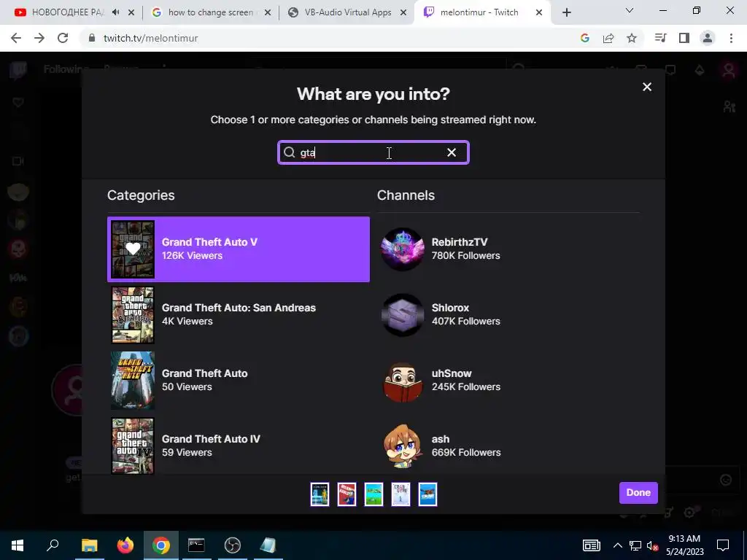Image resolution: width=747 pixels, height=560 pixels.
Task: Show hidden system tray icons
Action: point(617,545)
